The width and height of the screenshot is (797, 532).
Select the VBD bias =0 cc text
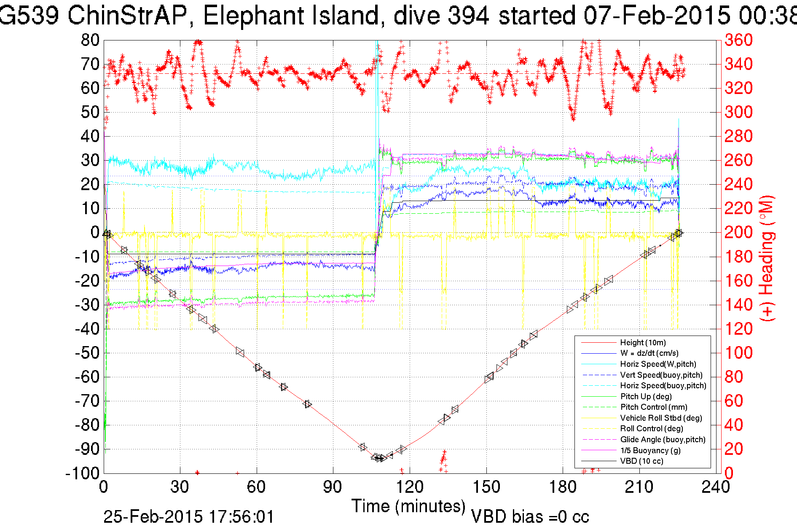pos(530,517)
